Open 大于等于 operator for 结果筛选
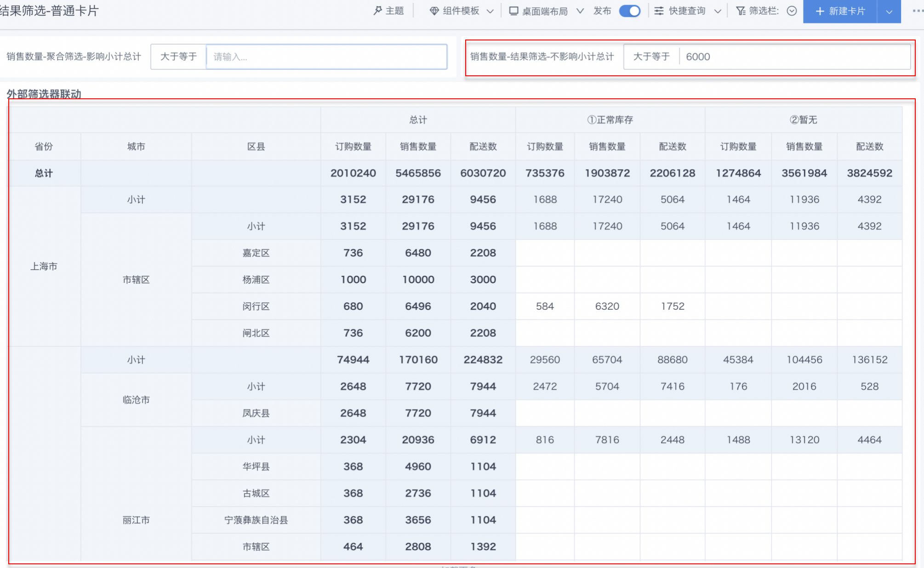 (651, 57)
